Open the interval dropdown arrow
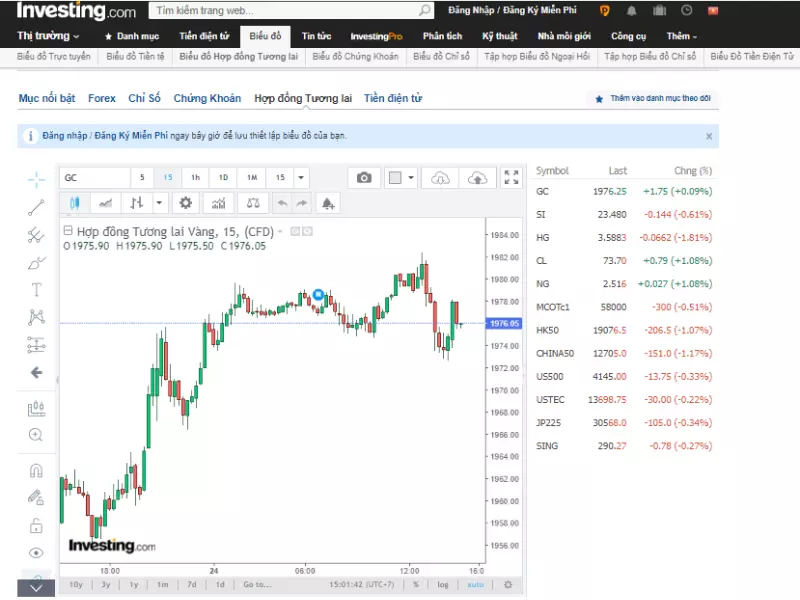The image size is (800, 600). coord(301,178)
